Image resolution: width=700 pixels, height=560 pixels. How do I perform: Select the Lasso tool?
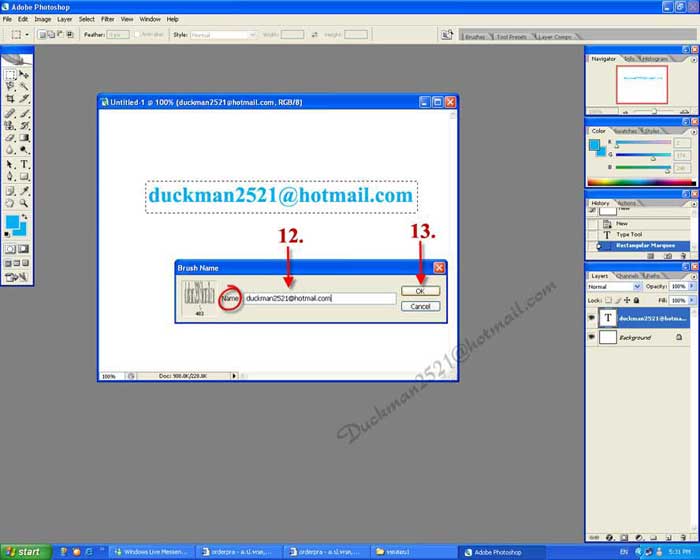10,86
